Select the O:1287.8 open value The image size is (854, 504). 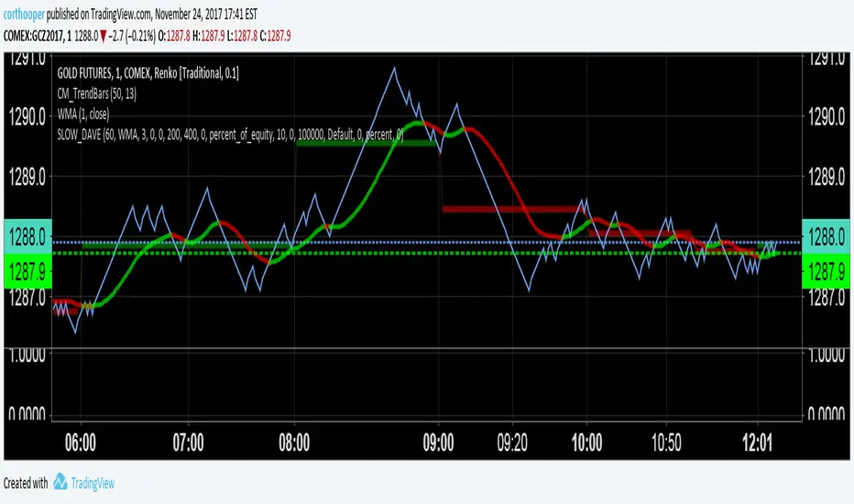[x=174, y=36]
